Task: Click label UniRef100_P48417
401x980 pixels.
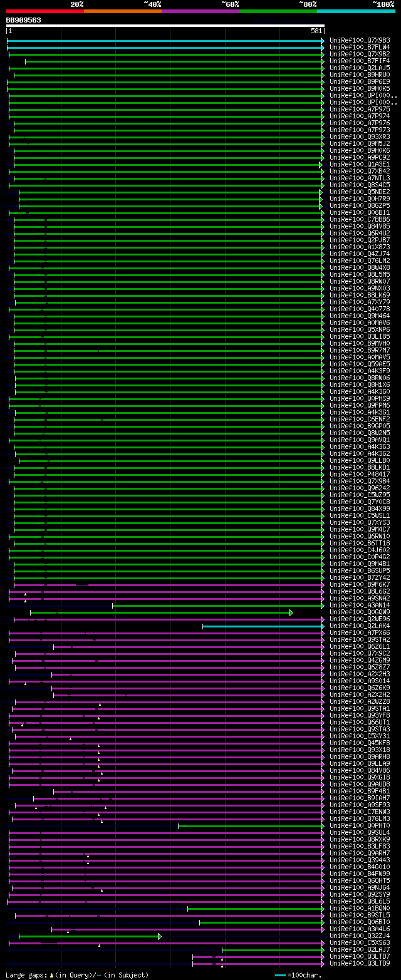Action: (x=360, y=474)
